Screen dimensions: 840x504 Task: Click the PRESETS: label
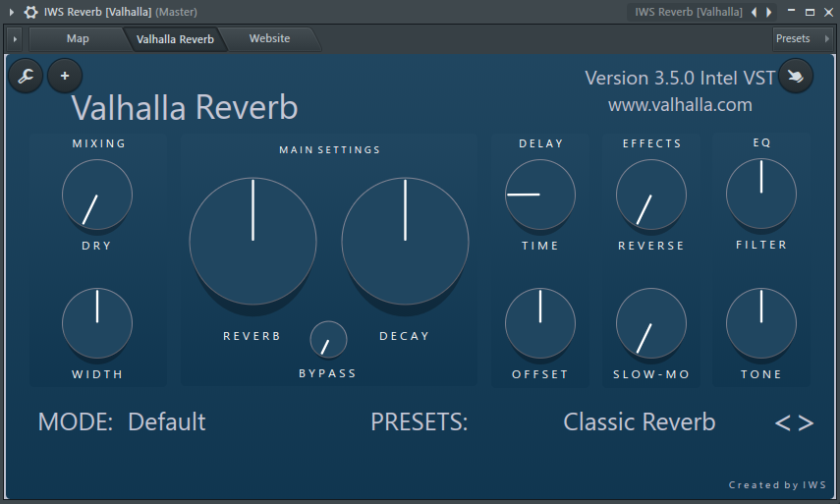point(419,422)
